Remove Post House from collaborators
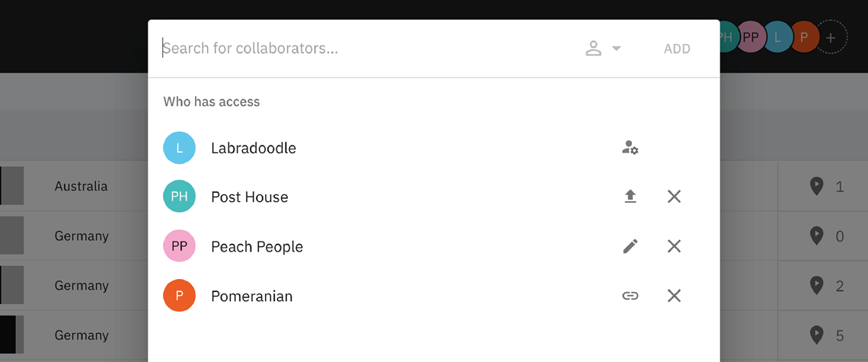 (x=674, y=197)
